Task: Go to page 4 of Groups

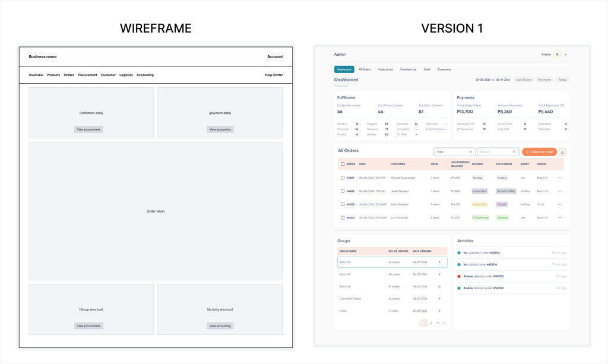Action: point(444,323)
